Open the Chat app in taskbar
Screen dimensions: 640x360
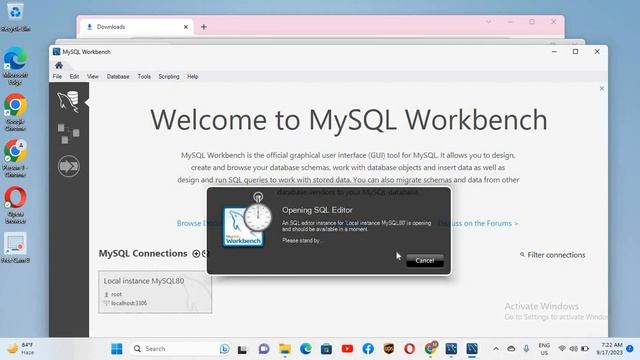tap(264, 349)
